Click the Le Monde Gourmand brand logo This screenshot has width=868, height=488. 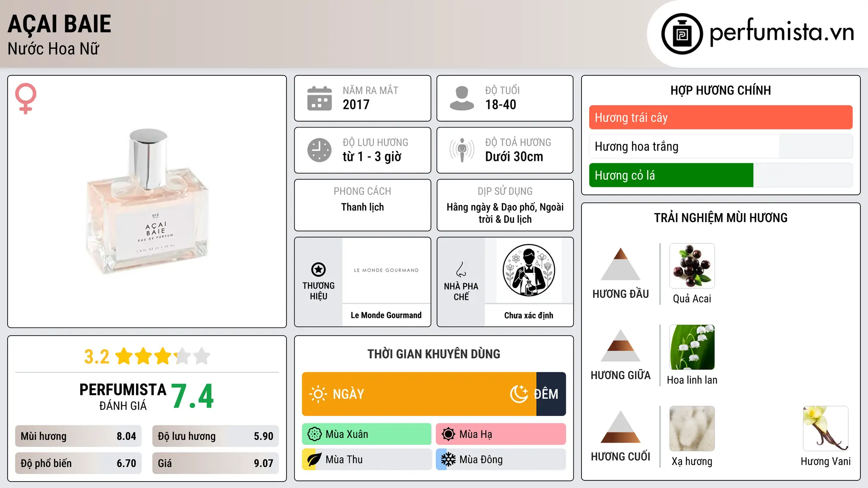point(386,270)
